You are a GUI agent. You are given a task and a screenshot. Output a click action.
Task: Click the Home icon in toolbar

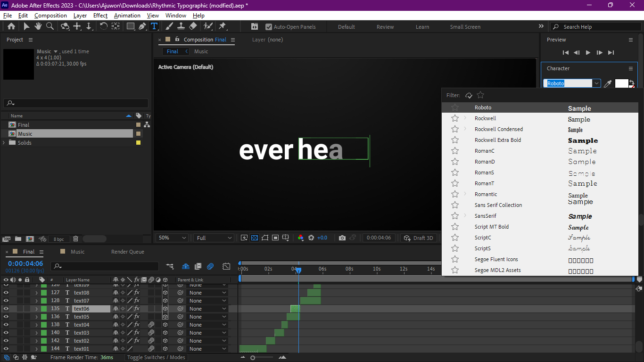pyautogui.click(x=11, y=26)
